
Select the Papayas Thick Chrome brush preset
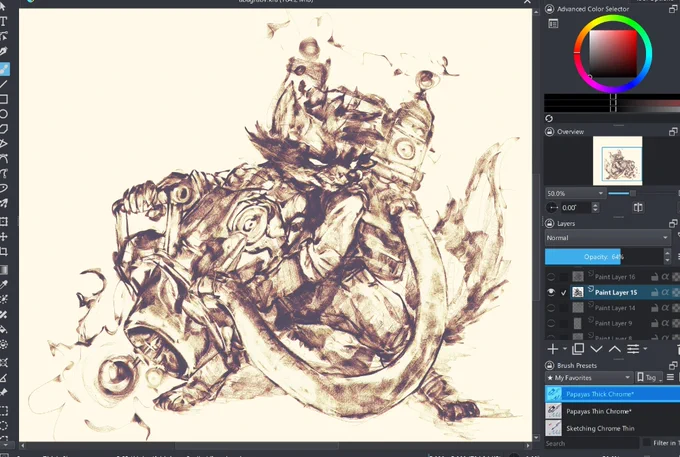coord(612,394)
